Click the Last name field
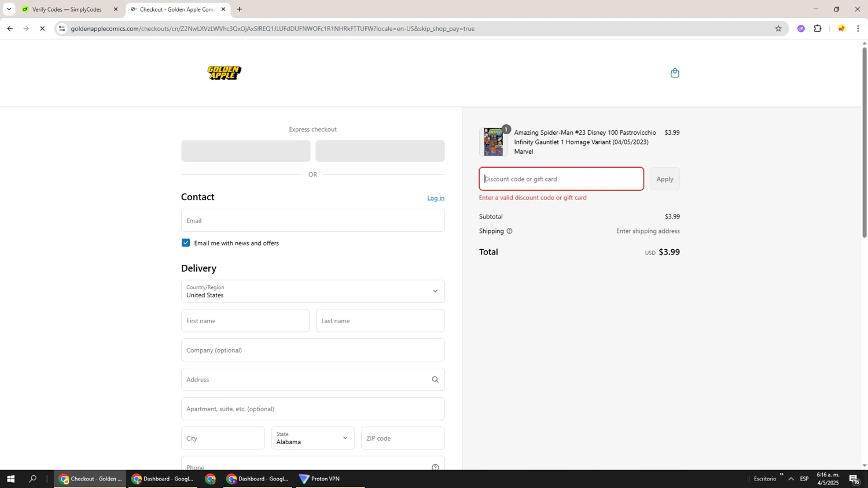This screenshot has height=488, width=868. click(380, 321)
